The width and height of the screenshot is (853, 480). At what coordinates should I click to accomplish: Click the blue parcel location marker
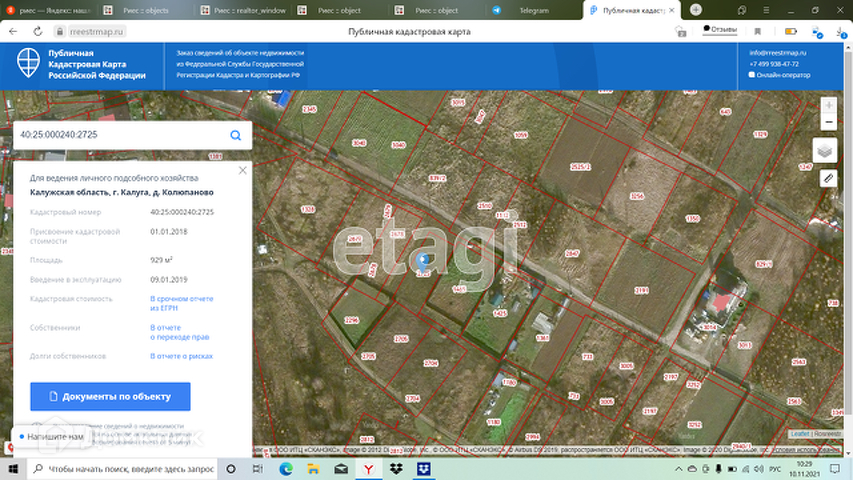(422, 260)
